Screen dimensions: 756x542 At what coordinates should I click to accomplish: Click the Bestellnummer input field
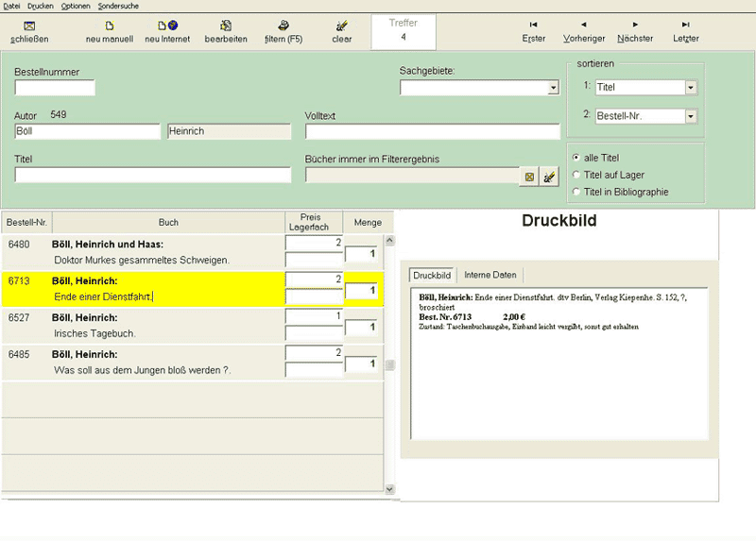coord(55,88)
